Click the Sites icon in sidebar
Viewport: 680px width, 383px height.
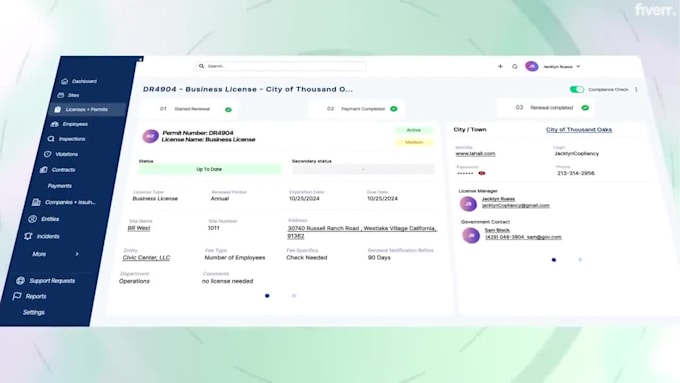(x=61, y=95)
